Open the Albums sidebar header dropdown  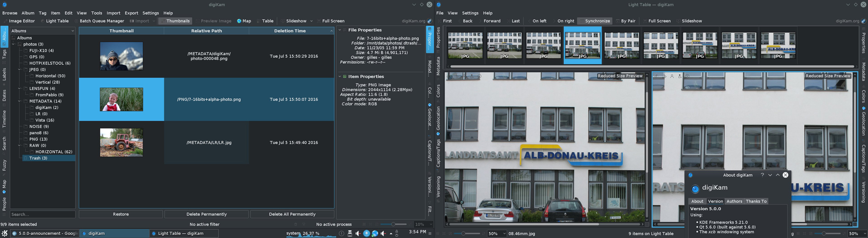(43, 31)
